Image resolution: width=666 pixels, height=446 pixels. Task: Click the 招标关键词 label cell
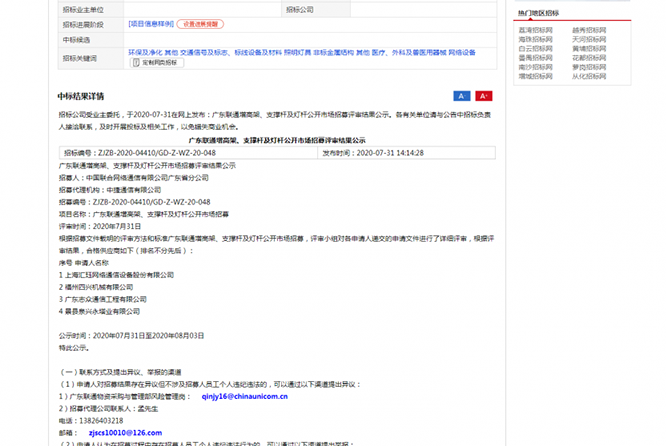pyautogui.click(x=91, y=58)
